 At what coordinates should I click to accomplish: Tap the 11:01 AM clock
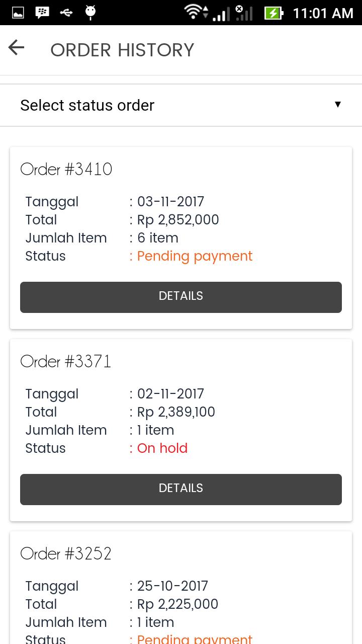[323, 13]
